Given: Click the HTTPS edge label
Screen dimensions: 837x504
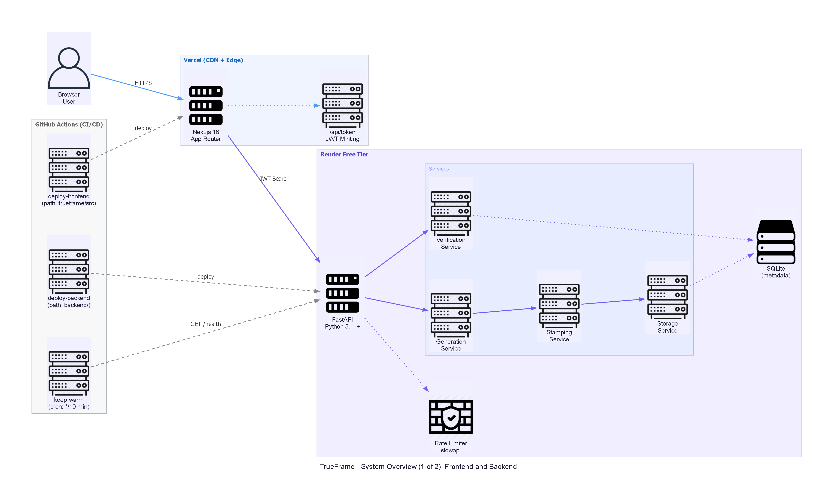Looking at the screenshot, I should point(143,83).
